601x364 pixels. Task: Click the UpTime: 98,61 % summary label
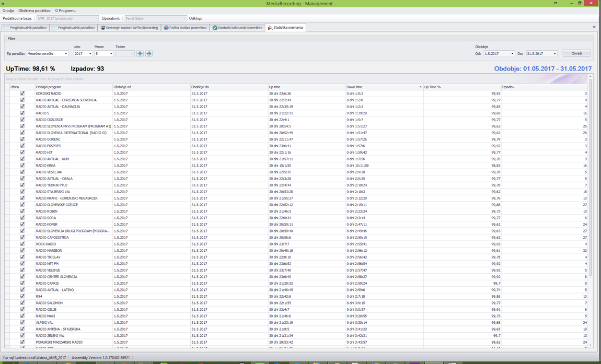[x=30, y=68]
